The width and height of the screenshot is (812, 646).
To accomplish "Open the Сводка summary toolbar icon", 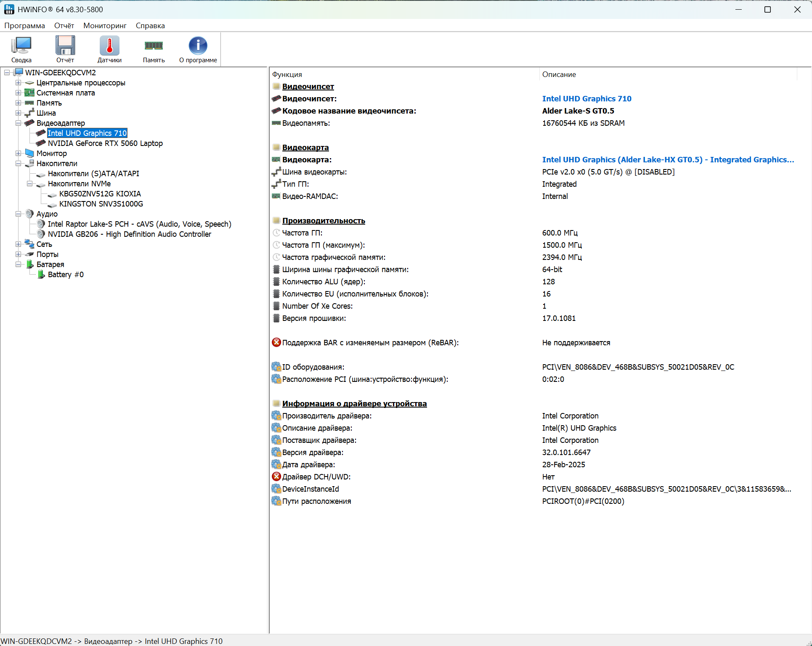I will click(21, 49).
